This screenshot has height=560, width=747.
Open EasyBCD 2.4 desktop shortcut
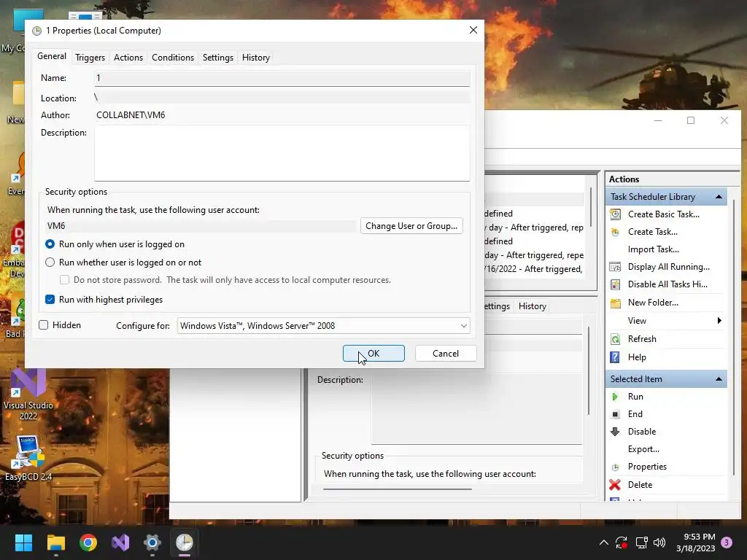pos(28,458)
